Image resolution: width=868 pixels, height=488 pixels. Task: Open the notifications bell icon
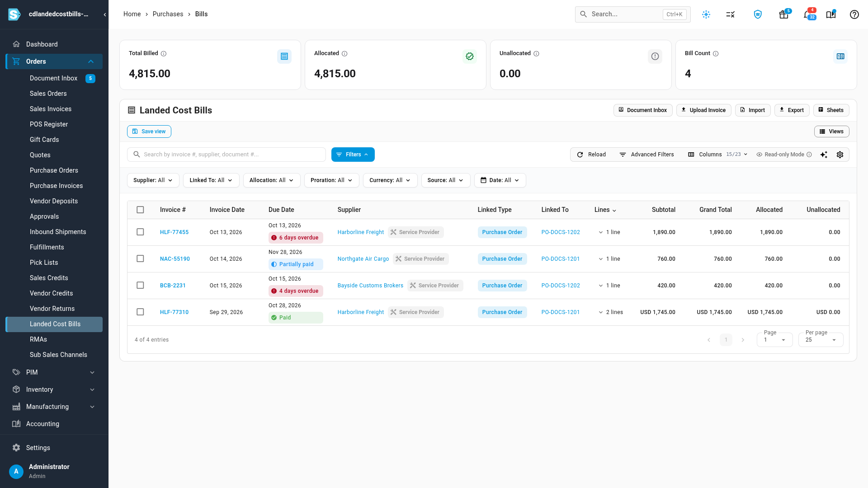click(x=807, y=14)
